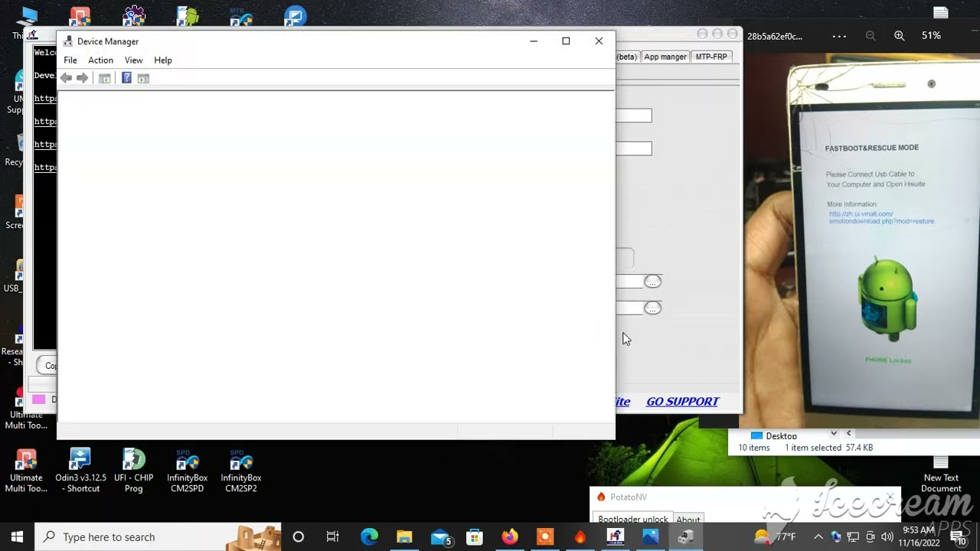Click the Desktop folder entry in Explorer
The width and height of the screenshot is (980, 551).
[774, 435]
